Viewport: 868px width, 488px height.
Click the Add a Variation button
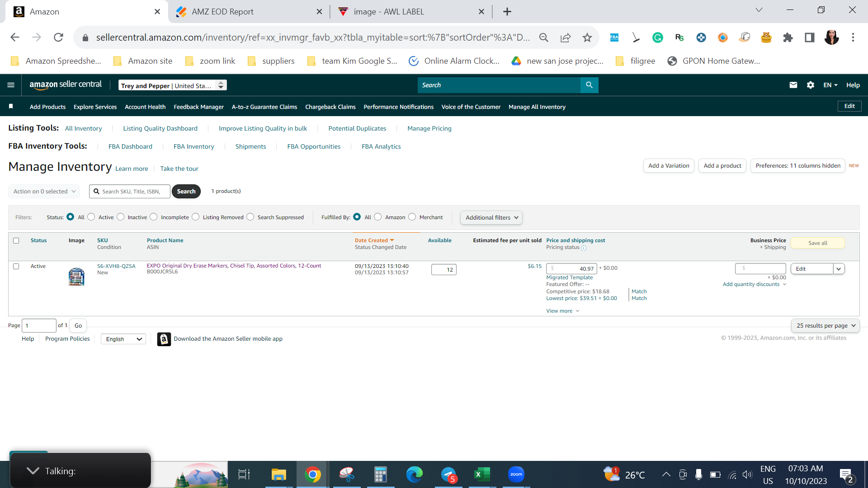pos(669,166)
